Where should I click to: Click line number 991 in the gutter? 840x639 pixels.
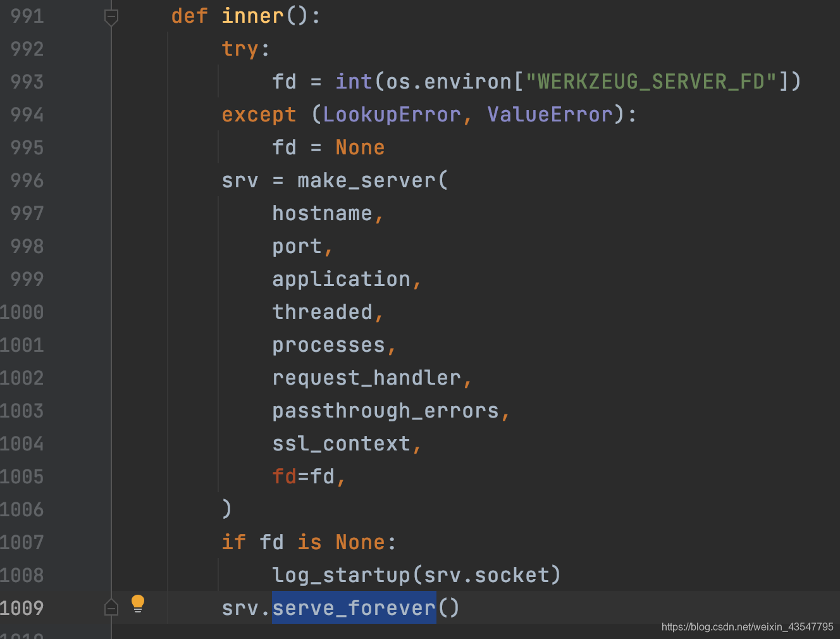pos(27,16)
